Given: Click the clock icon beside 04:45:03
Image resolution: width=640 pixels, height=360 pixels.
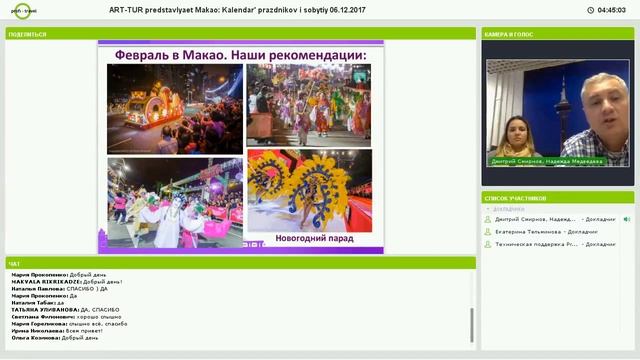Looking at the screenshot, I should pyautogui.click(x=590, y=10).
